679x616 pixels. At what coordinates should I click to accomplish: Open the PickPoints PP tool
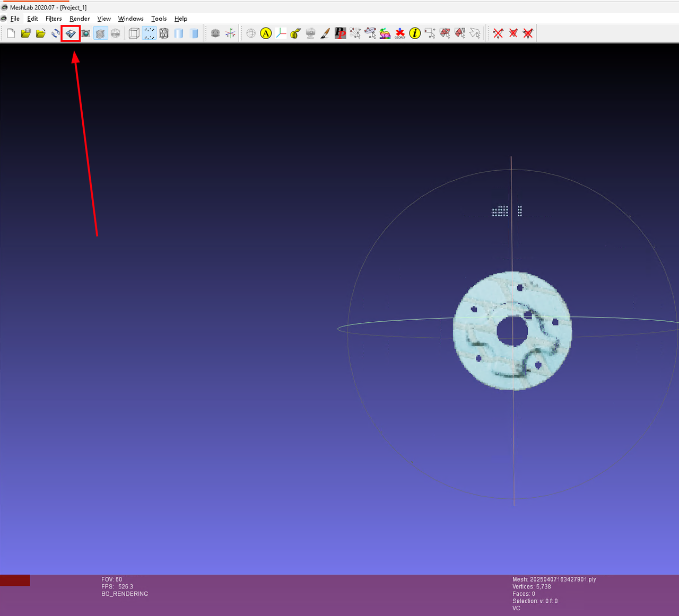(340, 33)
